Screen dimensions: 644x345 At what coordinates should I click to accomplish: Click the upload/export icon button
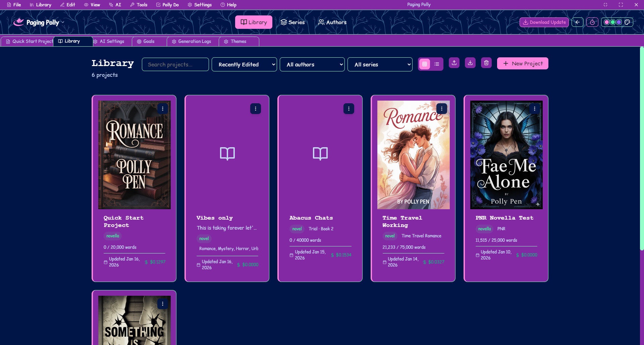point(454,63)
